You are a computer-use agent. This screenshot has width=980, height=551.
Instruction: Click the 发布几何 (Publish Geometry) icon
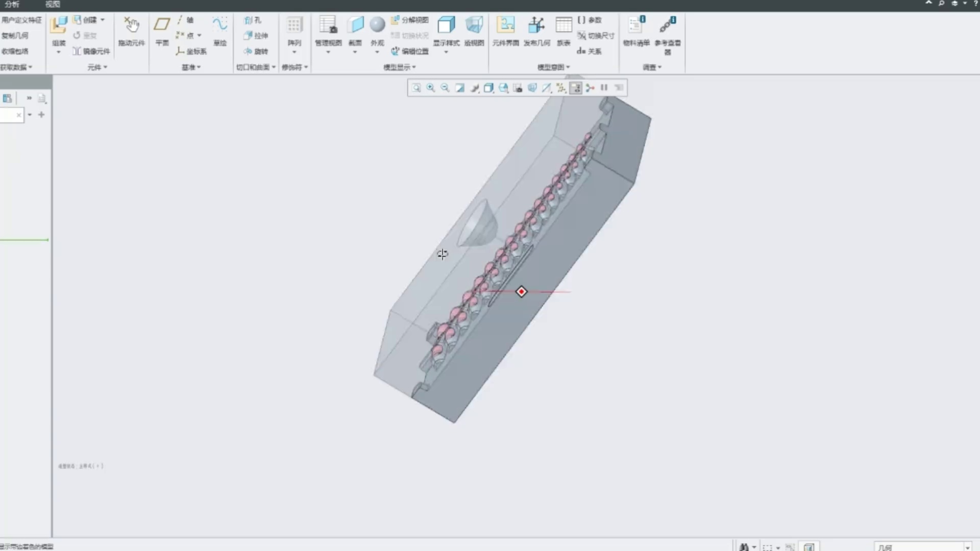[x=536, y=26]
